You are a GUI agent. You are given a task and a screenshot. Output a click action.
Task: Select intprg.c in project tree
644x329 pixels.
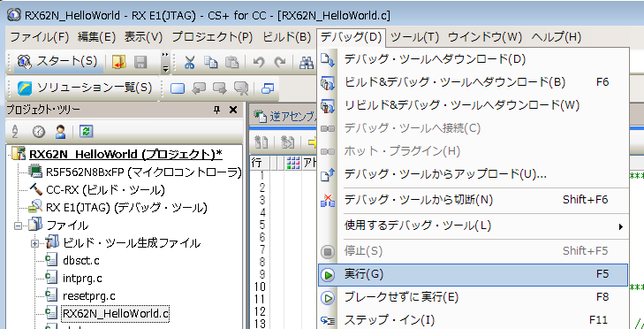point(82,279)
